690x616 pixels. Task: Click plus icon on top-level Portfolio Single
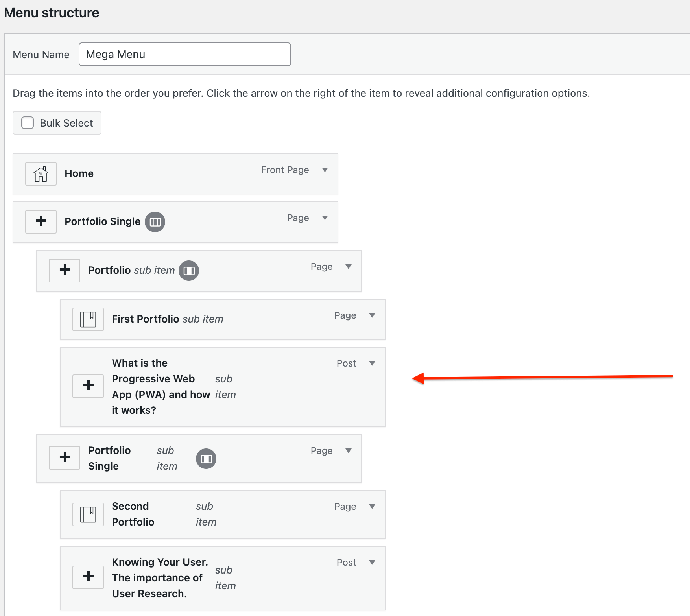coord(41,221)
